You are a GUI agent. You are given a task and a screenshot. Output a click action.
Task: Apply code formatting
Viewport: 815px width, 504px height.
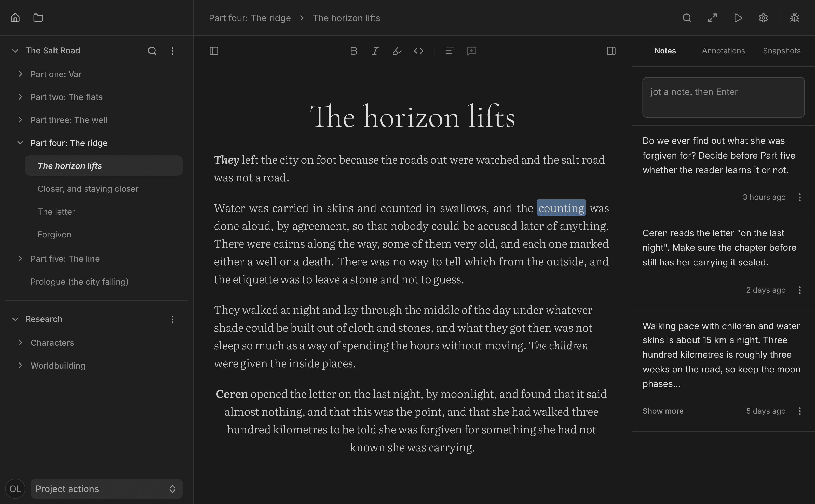click(418, 51)
